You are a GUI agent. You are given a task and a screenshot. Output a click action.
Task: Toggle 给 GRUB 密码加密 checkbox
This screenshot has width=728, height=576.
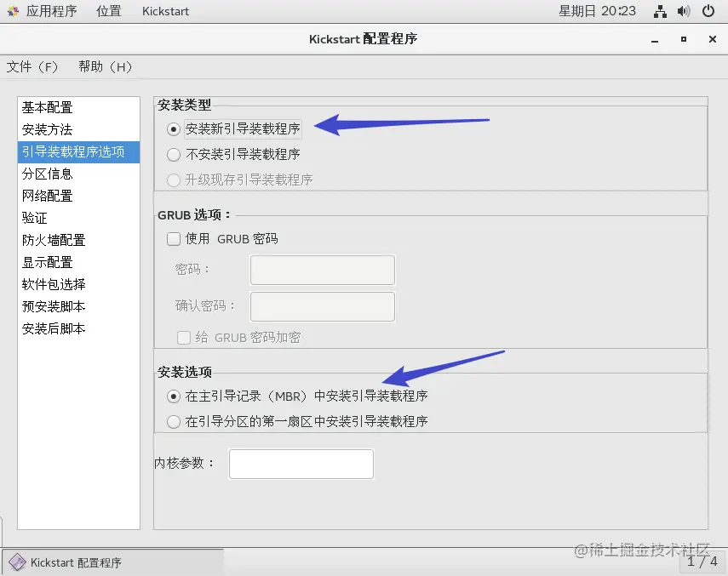point(184,338)
